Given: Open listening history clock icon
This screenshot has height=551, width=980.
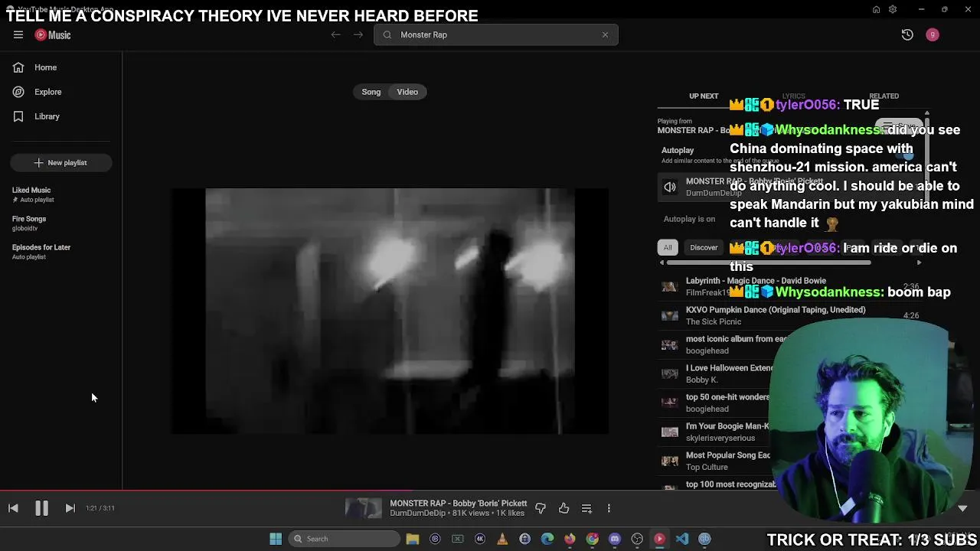Looking at the screenshot, I should 907,34.
